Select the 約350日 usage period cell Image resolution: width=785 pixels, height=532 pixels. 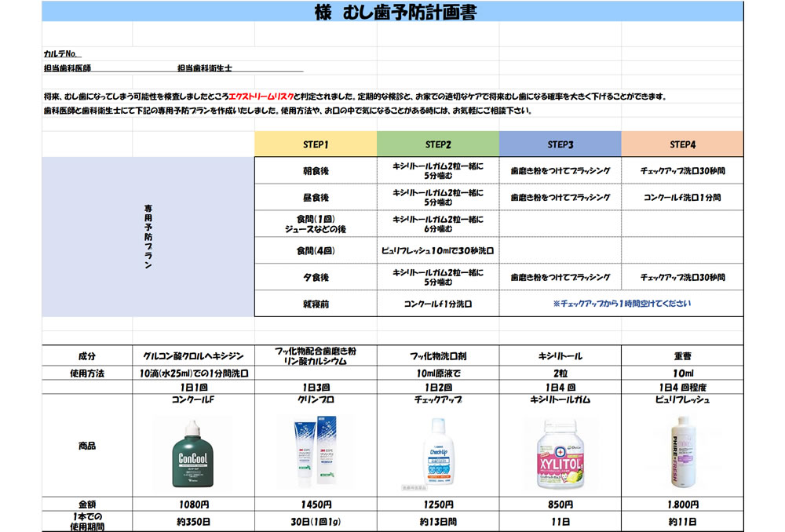pos(193,522)
